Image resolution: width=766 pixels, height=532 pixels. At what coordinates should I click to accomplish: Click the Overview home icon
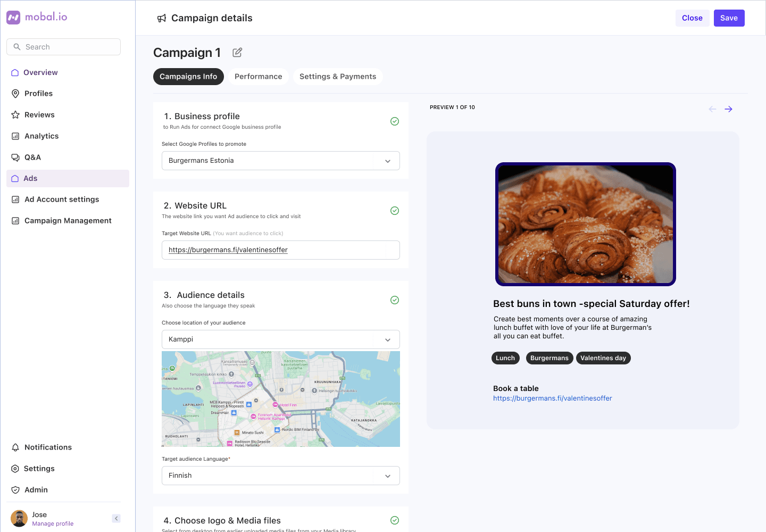tap(15, 72)
